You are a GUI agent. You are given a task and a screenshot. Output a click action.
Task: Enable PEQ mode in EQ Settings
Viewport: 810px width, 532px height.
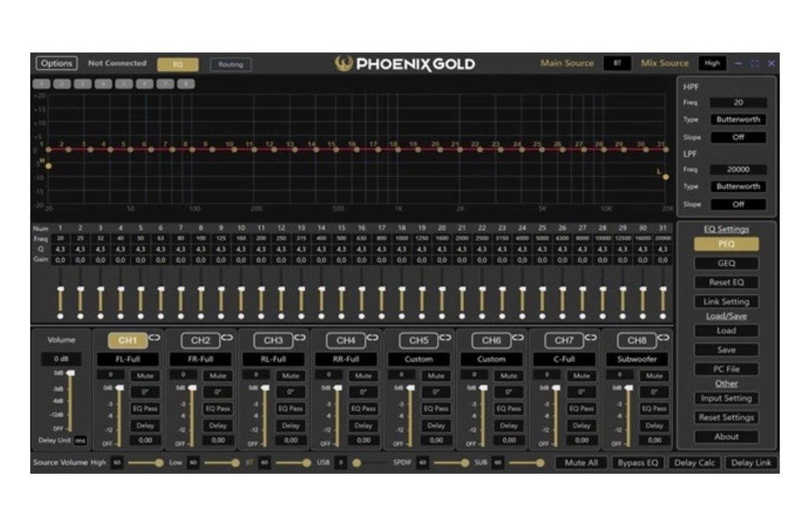[x=726, y=244]
